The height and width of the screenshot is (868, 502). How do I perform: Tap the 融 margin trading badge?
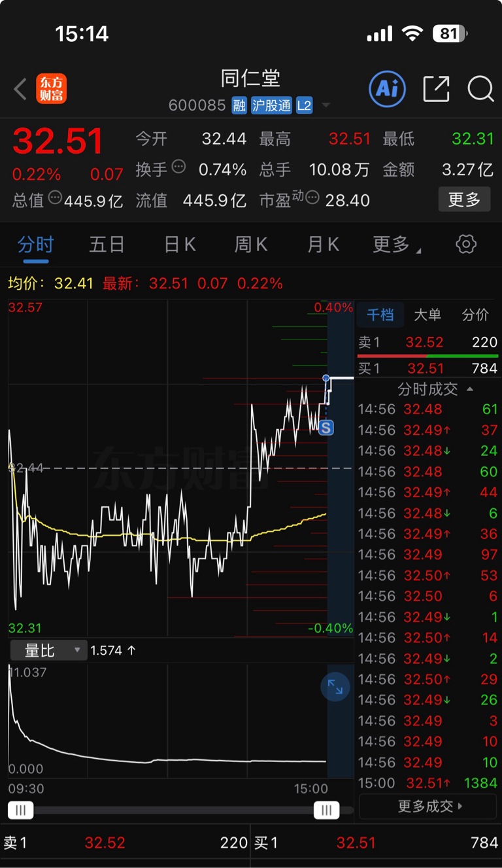(239, 105)
